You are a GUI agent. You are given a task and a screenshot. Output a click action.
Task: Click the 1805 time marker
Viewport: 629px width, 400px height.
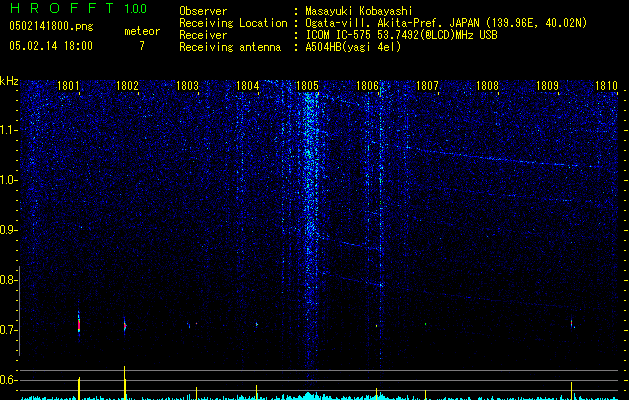pyautogui.click(x=307, y=85)
